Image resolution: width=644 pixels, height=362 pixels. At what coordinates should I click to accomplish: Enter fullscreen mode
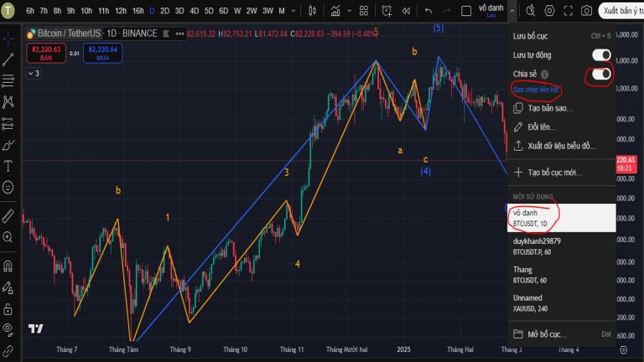coord(568,11)
